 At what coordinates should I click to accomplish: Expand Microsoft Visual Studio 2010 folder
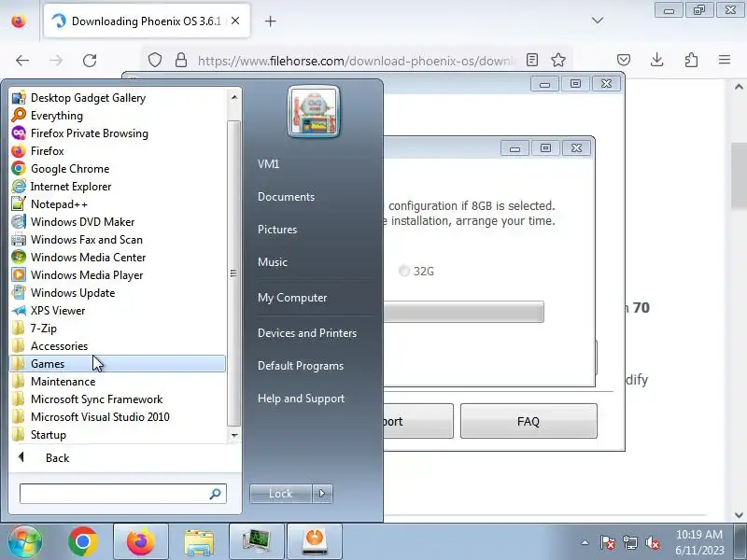pyautogui.click(x=118, y=417)
